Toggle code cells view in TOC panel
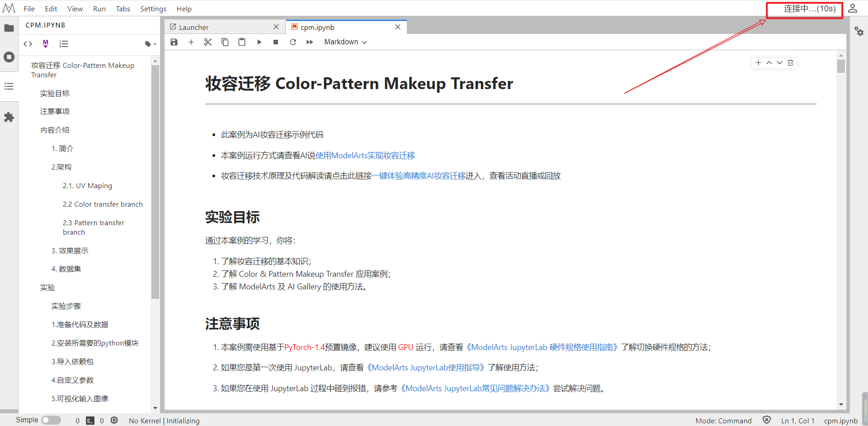The image size is (868, 426). click(28, 44)
